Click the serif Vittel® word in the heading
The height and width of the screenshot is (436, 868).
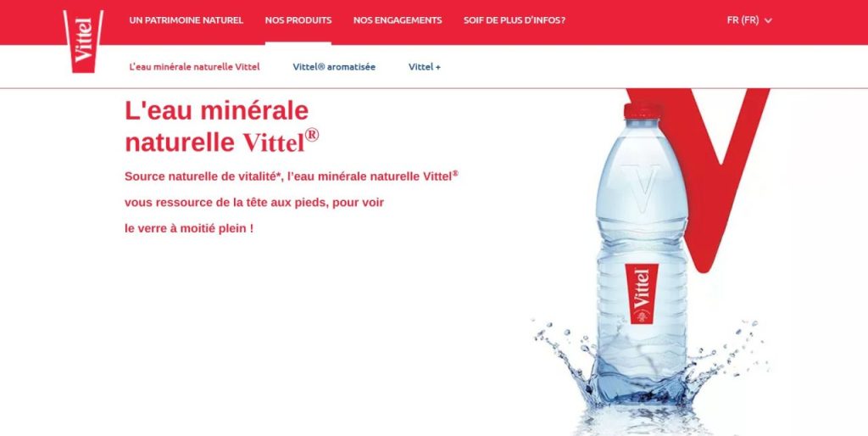pos(281,141)
